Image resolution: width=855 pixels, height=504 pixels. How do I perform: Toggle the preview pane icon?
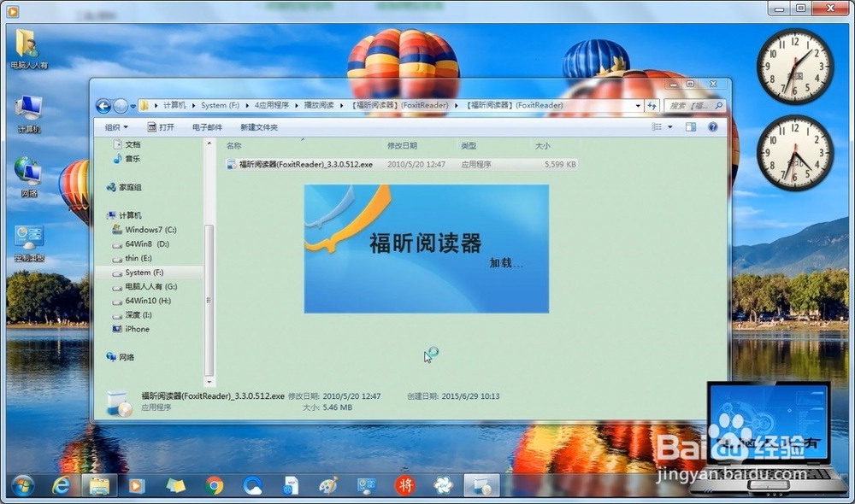[691, 127]
